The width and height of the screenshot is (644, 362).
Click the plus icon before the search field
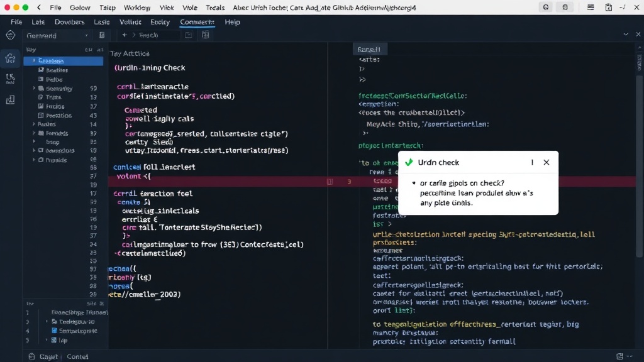click(x=124, y=35)
